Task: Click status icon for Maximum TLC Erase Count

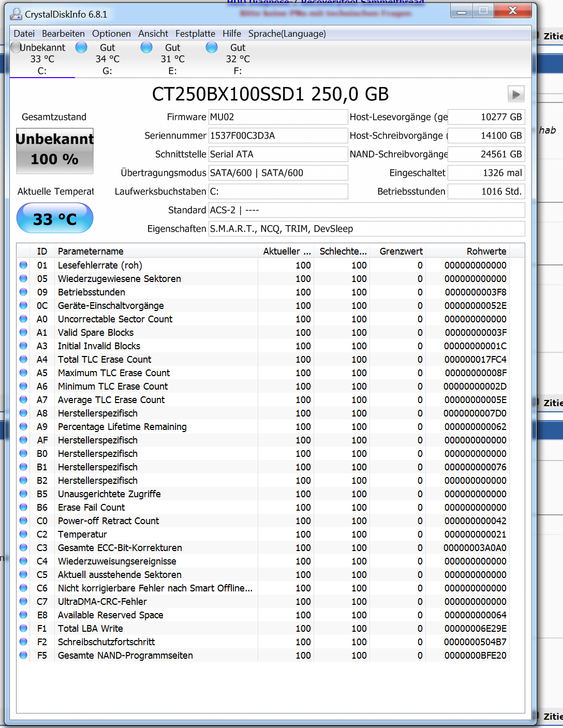Action: [x=23, y=373]
